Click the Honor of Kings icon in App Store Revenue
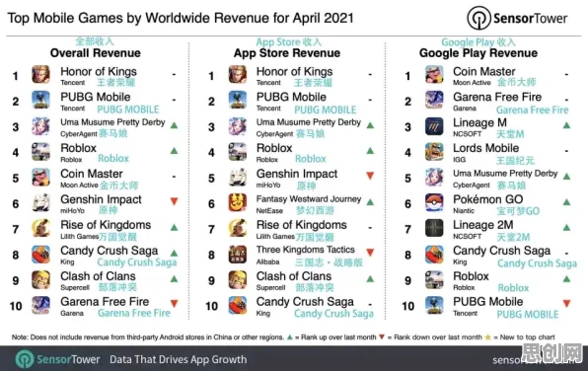This screenshot has height=371, width=588. pyautogui.click(x=238, y=74)
